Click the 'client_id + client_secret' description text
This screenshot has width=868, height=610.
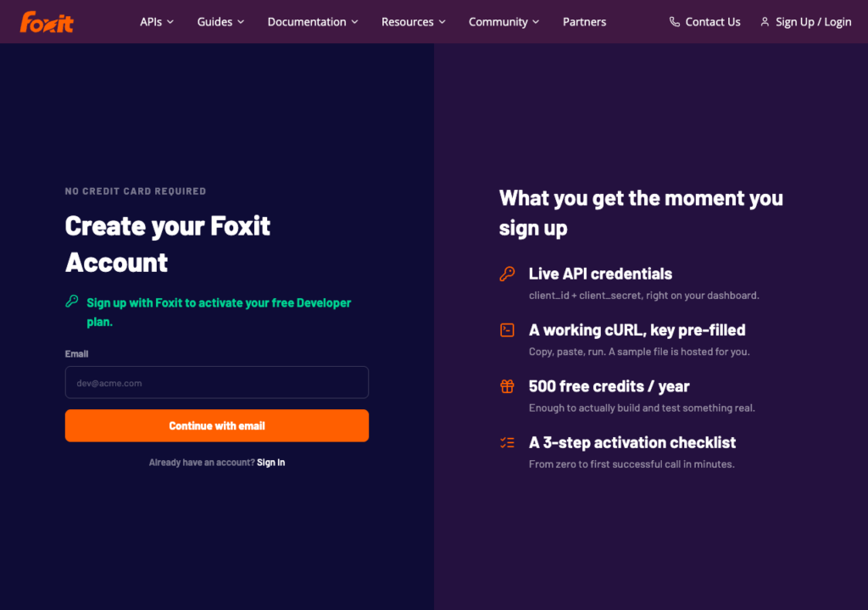pyautogui.click(x=644, y=295)
